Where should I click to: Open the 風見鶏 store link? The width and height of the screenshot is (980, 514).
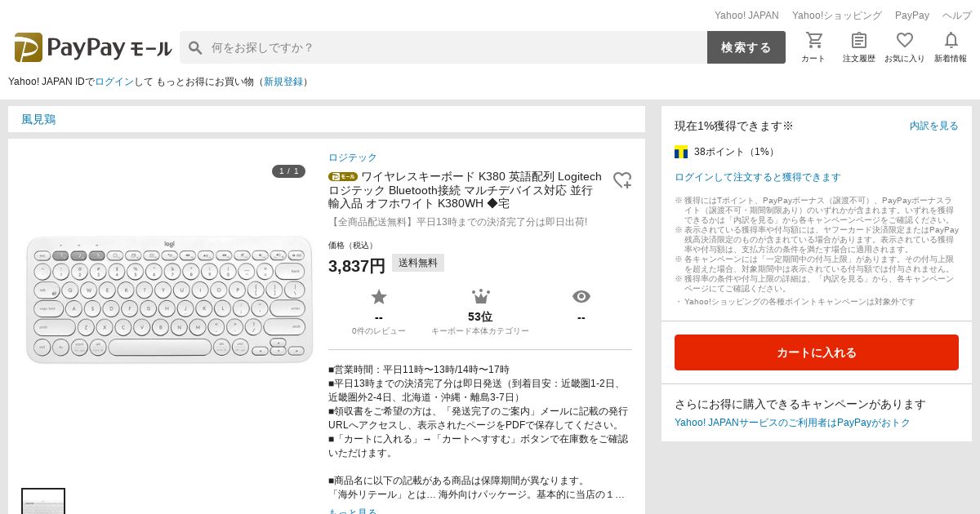coord(38,119)
